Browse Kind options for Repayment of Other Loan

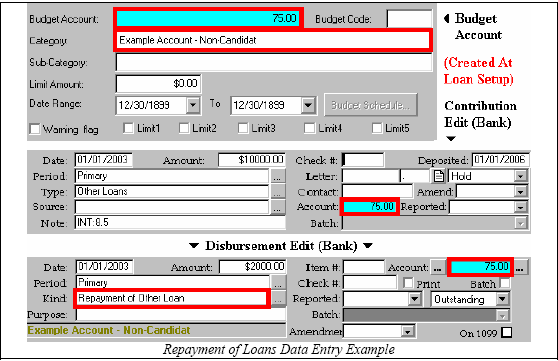(279, 299)
